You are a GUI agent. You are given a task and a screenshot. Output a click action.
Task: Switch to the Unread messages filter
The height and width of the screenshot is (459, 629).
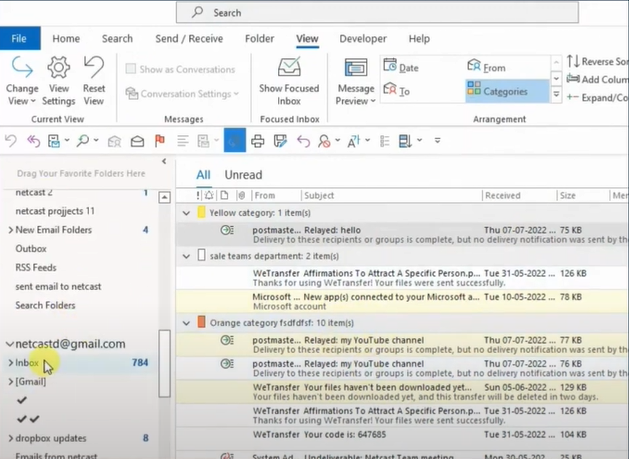[243, 175]
